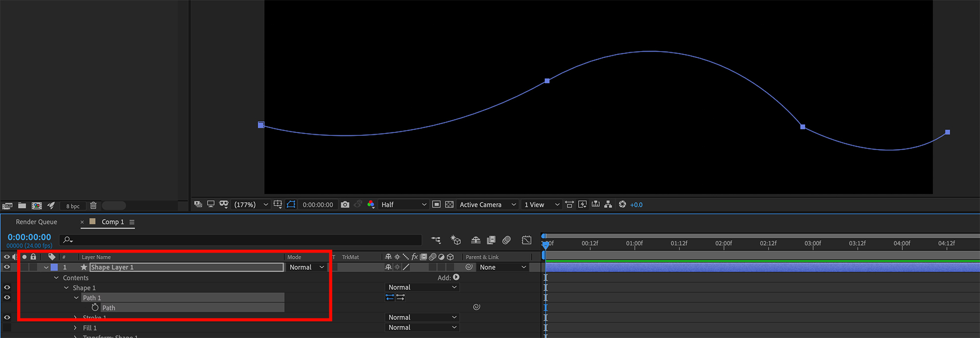Screen dimensions: 980x338
Task: Open the 177% magnification dropdown
Action: pyautogui.click(x=251, y=205)
